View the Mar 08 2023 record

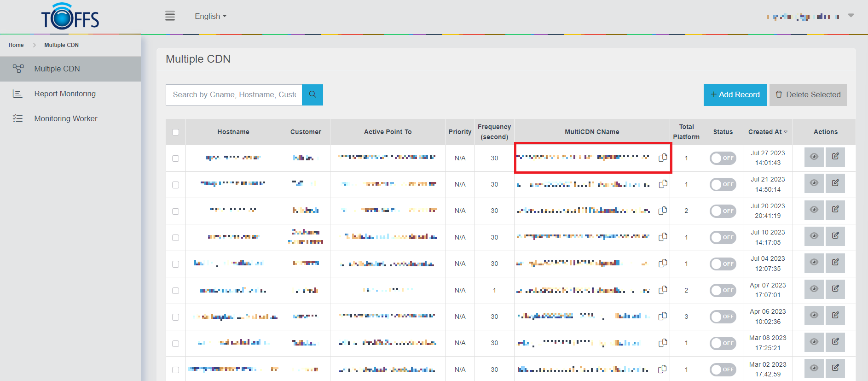[x=814, y=342]
